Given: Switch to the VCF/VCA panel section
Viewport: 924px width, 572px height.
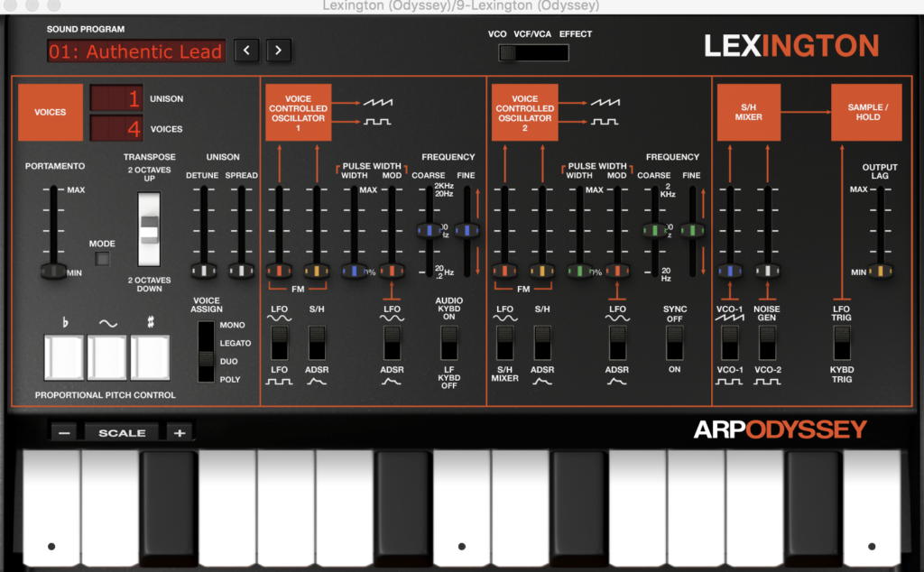Looking at the screenshot, I should point(533,53).
